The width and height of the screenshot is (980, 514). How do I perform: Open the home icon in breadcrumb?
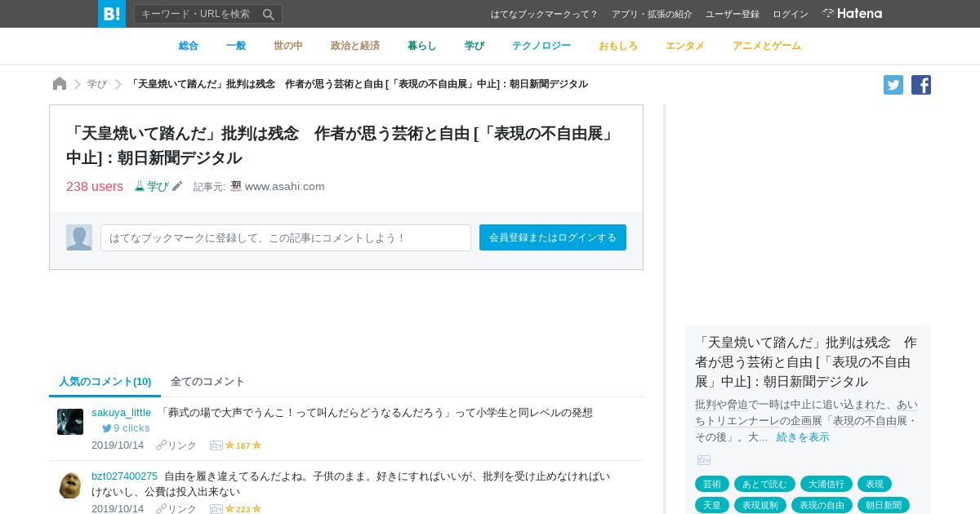[x=60, y=84]
